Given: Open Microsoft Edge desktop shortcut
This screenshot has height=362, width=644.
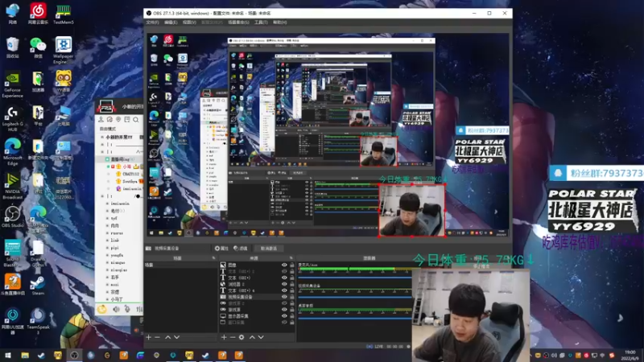Looking at the screenshot, I should 12,152.
